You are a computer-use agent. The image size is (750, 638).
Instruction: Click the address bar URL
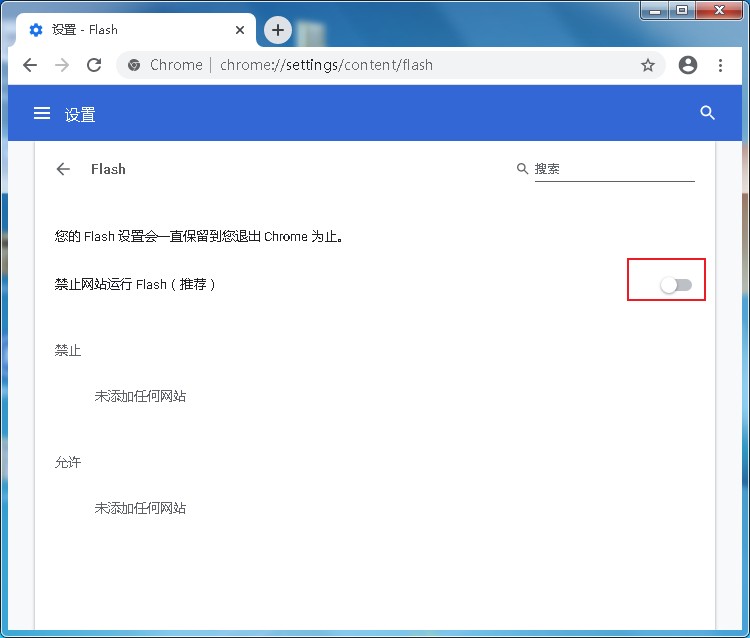click(326, 65)
